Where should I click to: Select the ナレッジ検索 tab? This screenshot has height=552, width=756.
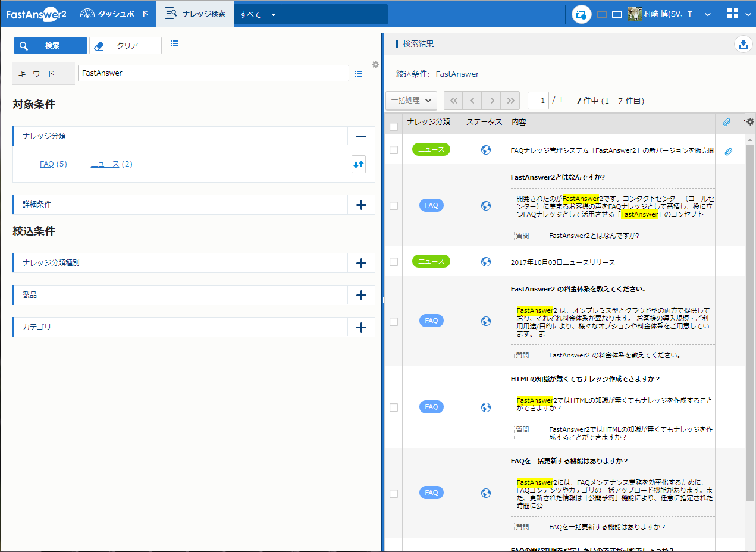(x=195, y=14)
